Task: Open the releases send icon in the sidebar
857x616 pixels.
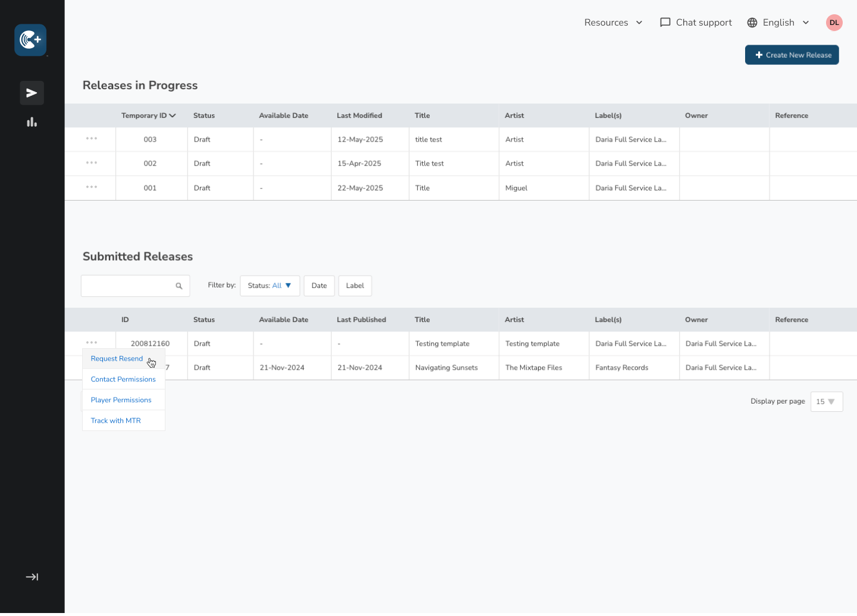Action: tap(32, 93)
